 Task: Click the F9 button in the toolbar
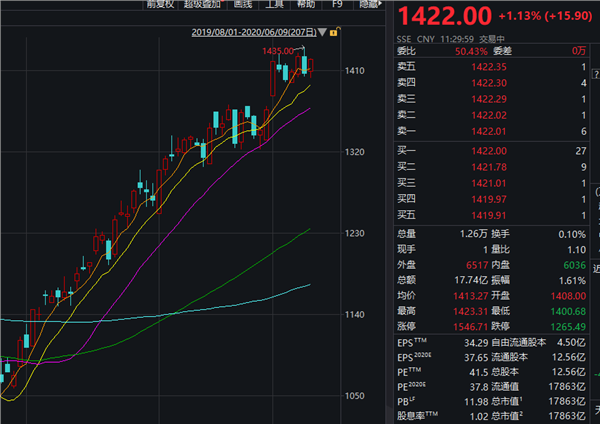pos(337,4)
